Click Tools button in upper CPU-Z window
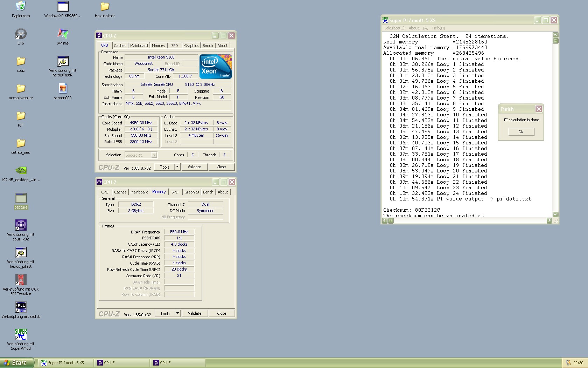The image size is (588, 368). pos(164,167)
